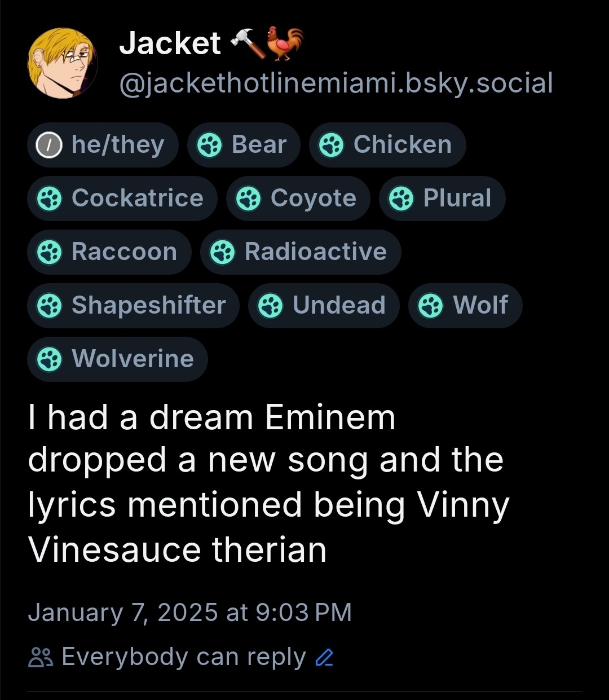Open the Radioactive label badge
Image resolution: width=609 pixels, height=700 pixels.
click(301, 252)
